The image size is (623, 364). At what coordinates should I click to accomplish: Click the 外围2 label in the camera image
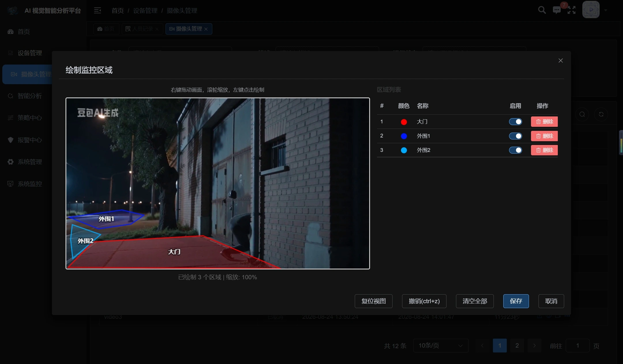pos(85,241)
